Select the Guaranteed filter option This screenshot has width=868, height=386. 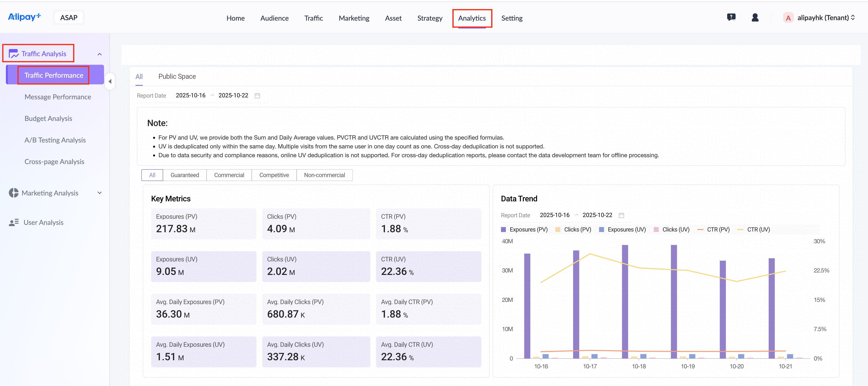point(184,175)
